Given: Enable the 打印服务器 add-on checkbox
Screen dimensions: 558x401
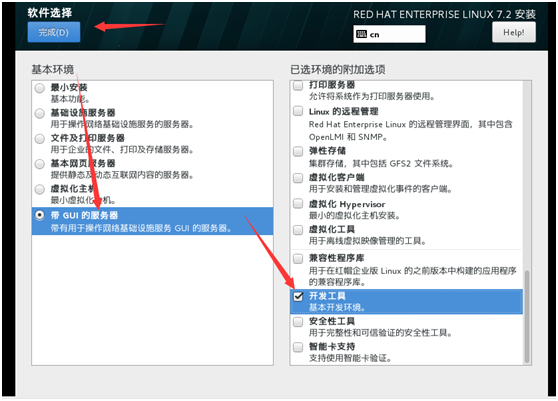Looking at the screenshot, I should [298, 85].
